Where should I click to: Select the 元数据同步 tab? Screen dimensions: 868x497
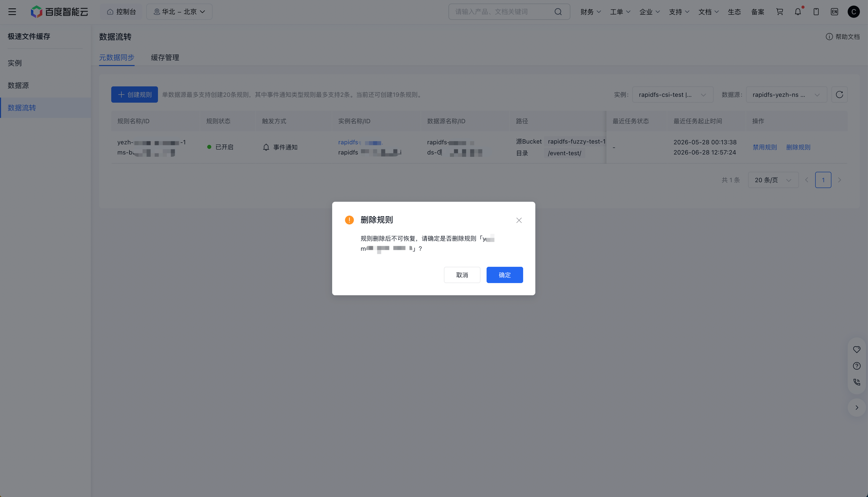tap(117, 57)
